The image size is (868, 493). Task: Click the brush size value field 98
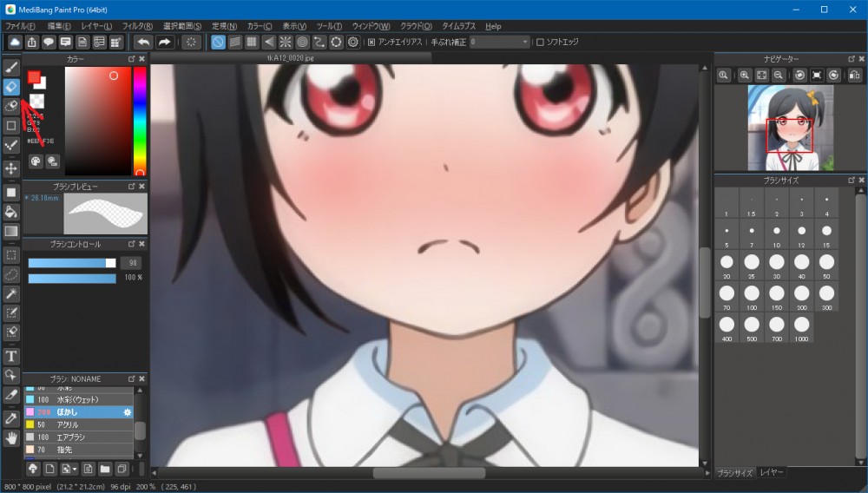coord(133,263)
